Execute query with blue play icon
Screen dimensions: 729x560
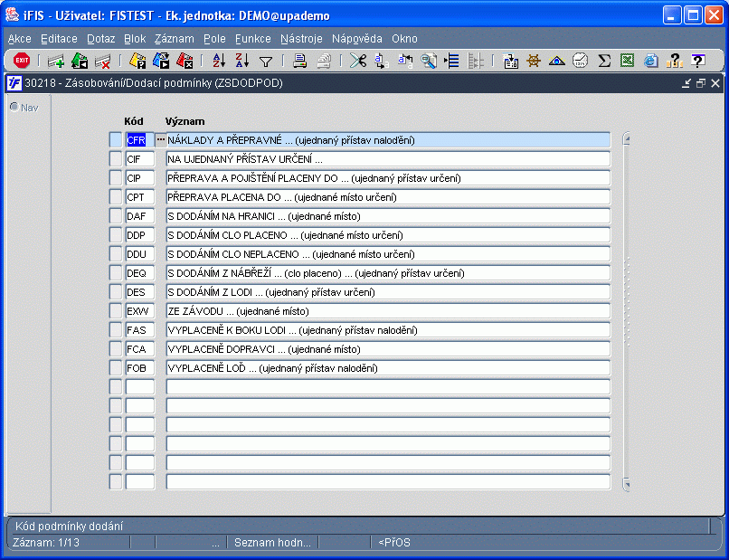[161, 61]
